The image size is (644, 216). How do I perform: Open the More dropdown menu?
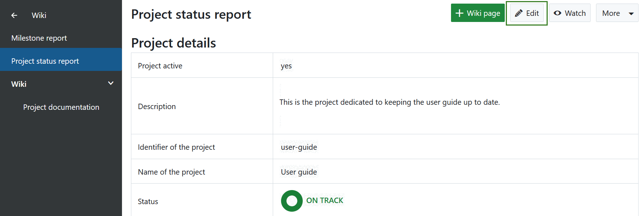617,13
